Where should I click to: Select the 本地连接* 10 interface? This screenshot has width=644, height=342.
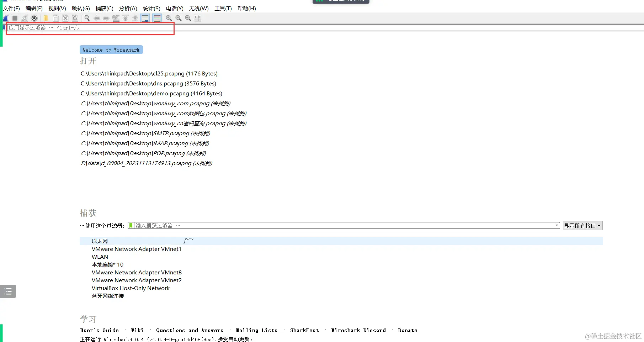(107, 265)
